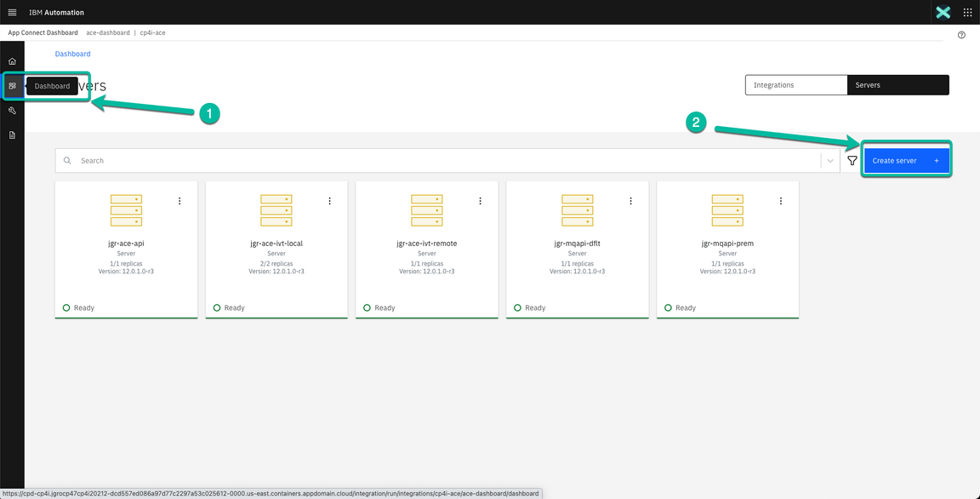This screenshot has width=980, height=499.
Task: Open the Dashboard link above the title
Action: (72, 53)
